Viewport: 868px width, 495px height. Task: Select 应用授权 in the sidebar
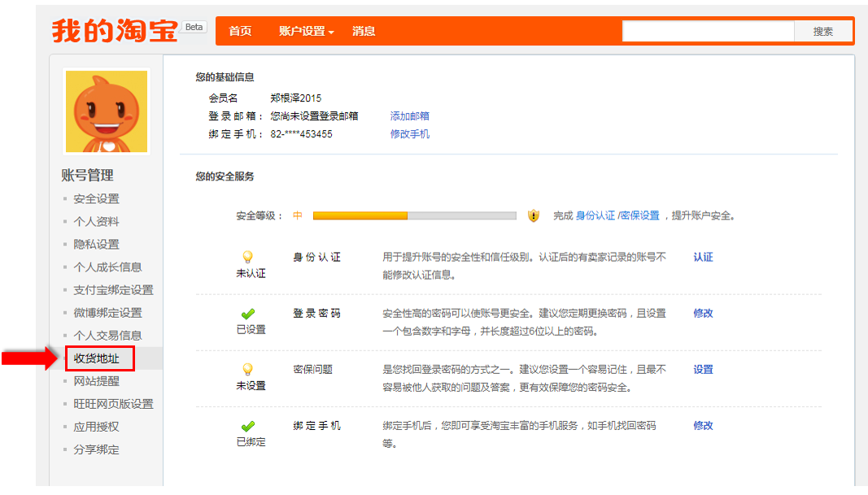pos(96,427)
